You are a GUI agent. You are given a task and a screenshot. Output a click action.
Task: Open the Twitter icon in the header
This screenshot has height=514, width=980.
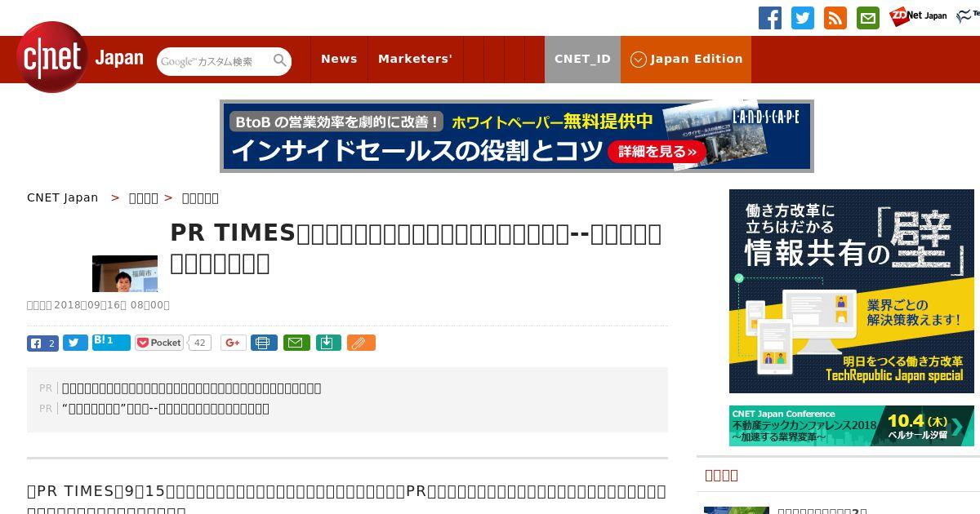click(803, 18)
